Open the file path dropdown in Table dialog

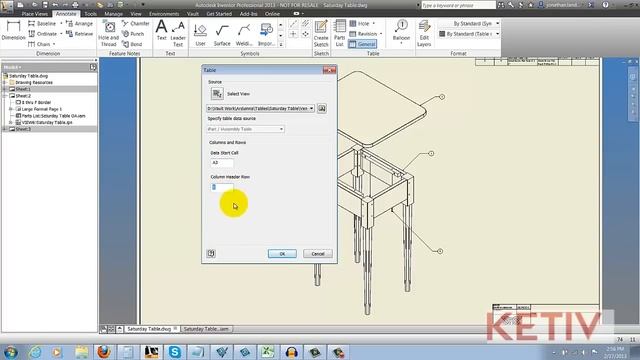tap(311, 109)
